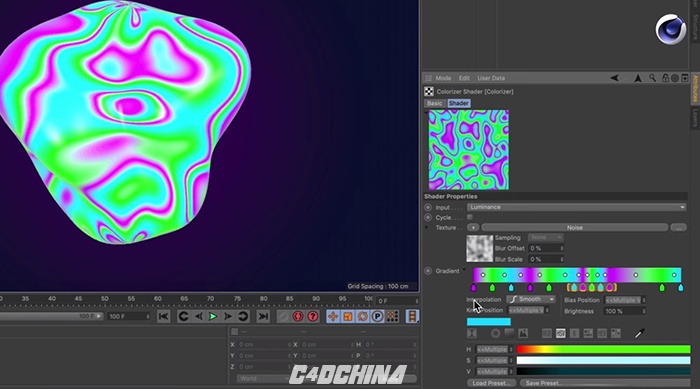Click the Keyframe Selection question-mark icon
Image resolution: width=700 pixels, height=389 pixels.
click(313, 317)
